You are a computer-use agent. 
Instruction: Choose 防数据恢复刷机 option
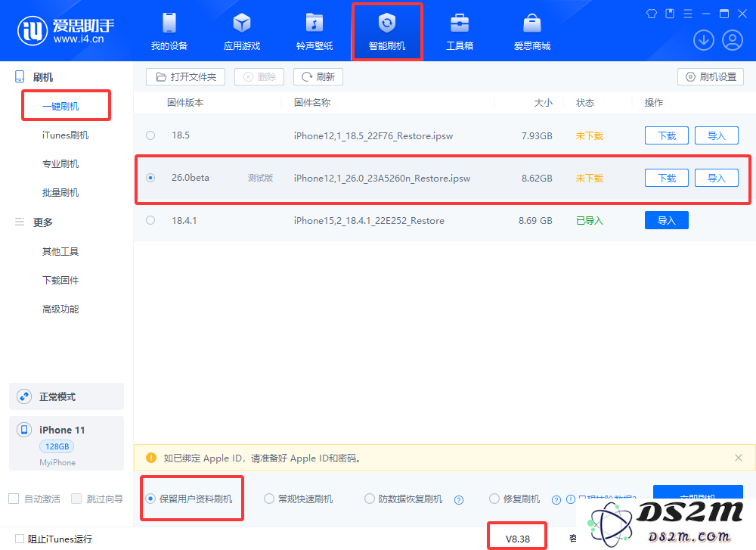point(404,499)
